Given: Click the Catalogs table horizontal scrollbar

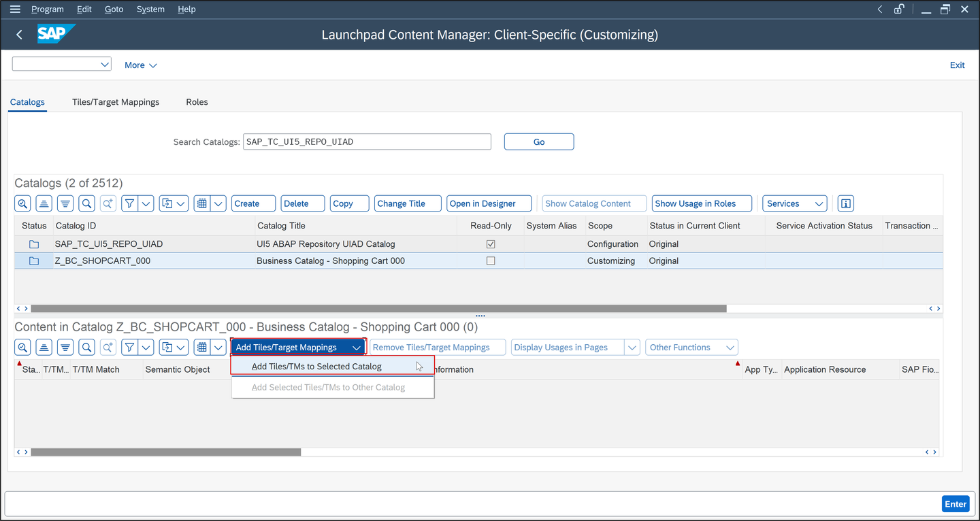Looking at the screenshot, I should pos(378,308).
